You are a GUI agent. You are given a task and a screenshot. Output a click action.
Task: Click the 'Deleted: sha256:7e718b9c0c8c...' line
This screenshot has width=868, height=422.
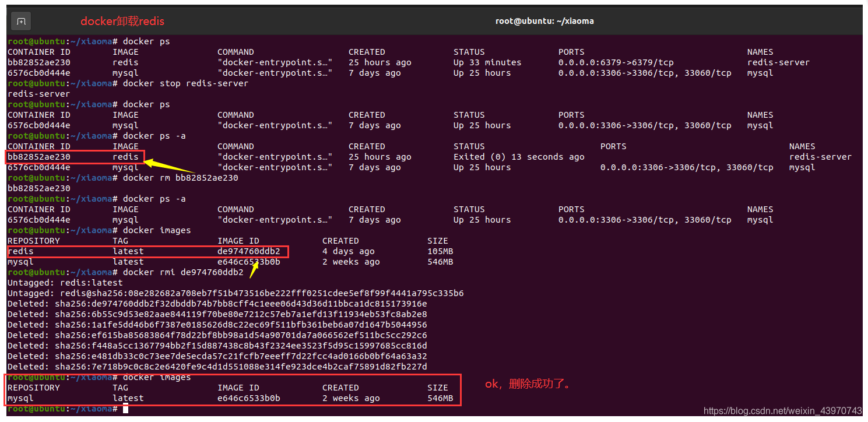[x=217, y=367]
